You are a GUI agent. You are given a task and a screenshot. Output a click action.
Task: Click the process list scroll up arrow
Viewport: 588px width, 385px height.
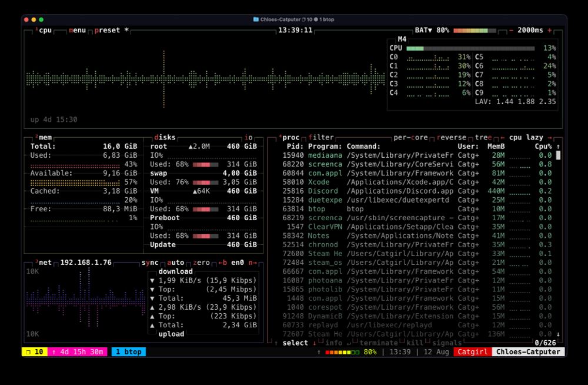(558, 147)
